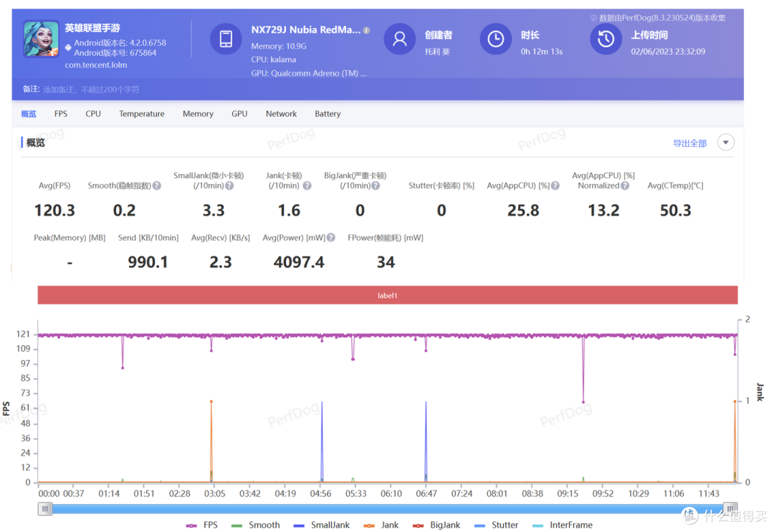Viewport: 774px width, 532px height.
Task: Toggle BigJank series in chart legend
Action: point(436,525)
